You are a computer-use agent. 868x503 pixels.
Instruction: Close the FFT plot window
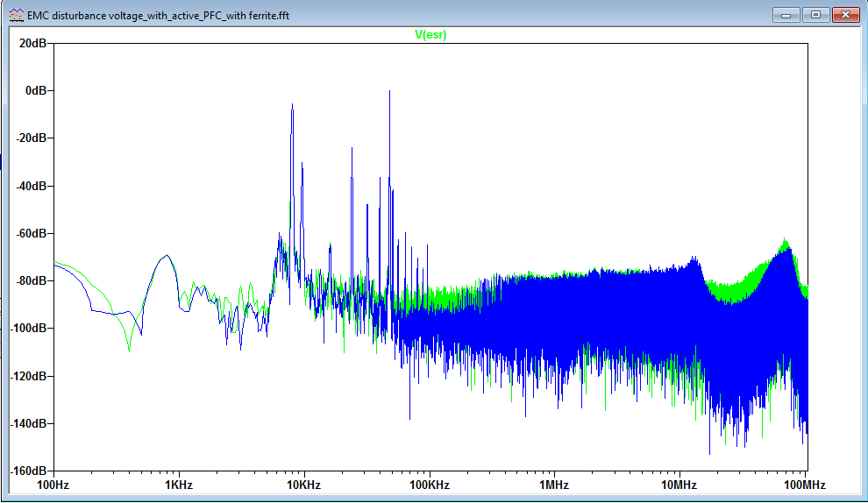(845, 15)
